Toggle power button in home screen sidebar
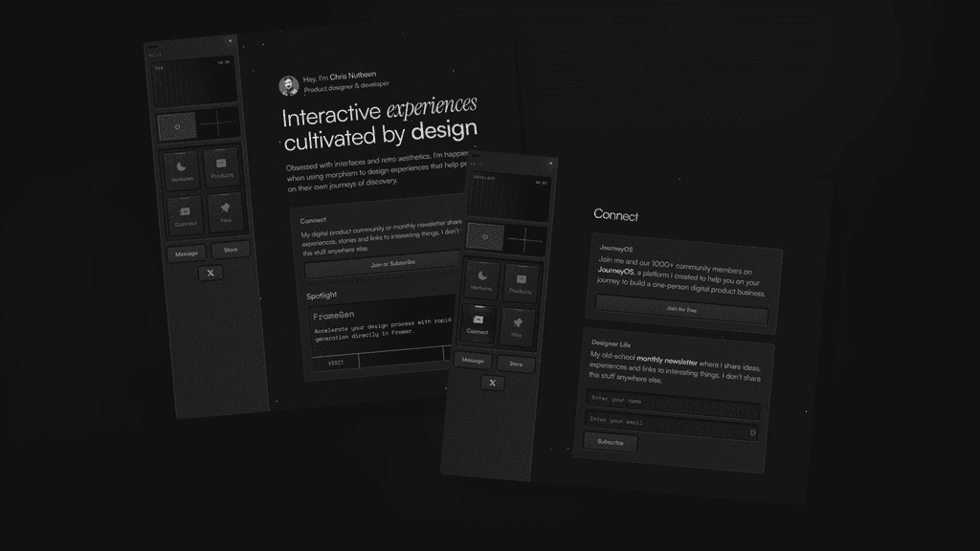Image resolution: width=980 pixels, height=551 pixels. point(177,127)
